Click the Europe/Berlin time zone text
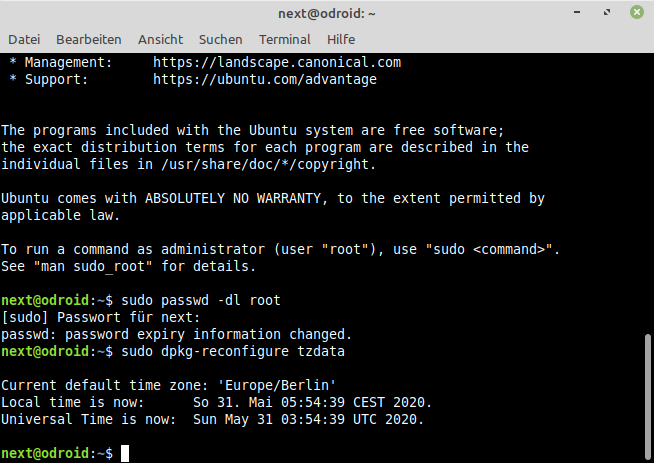 pos(277,385)
